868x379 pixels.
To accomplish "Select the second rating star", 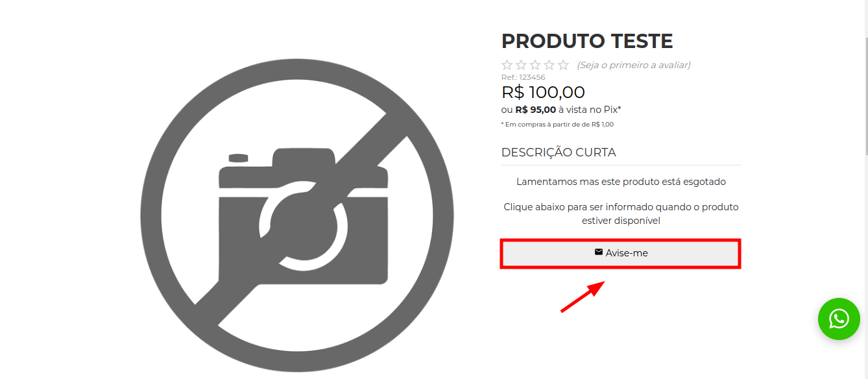I will (521, 65).
